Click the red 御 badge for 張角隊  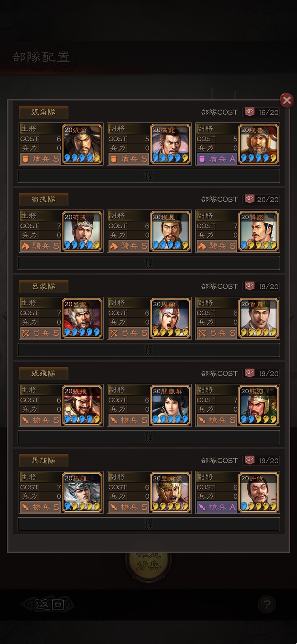[x=249, y=112]
